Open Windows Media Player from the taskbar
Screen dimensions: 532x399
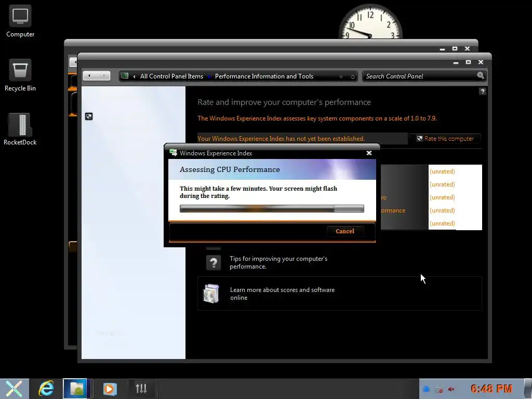point(110,389)
